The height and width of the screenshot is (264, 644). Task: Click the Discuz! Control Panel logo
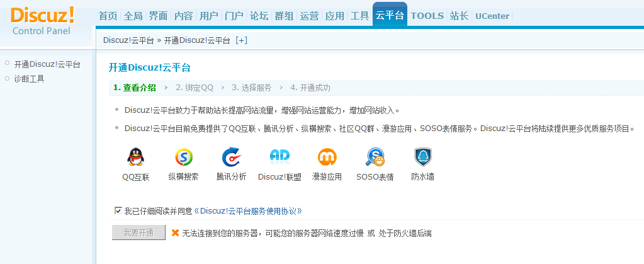pos(43,21)
